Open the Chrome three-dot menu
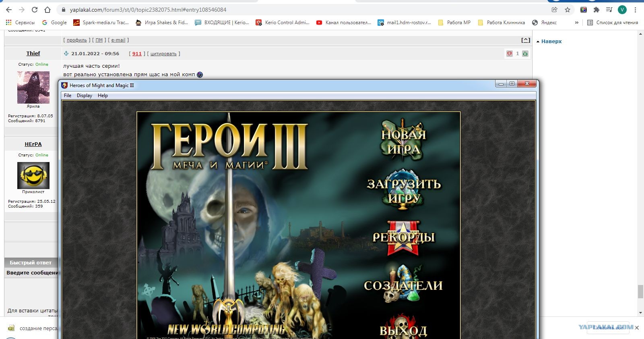Screen dimensions: 644x339 click(x=636, y=10)
